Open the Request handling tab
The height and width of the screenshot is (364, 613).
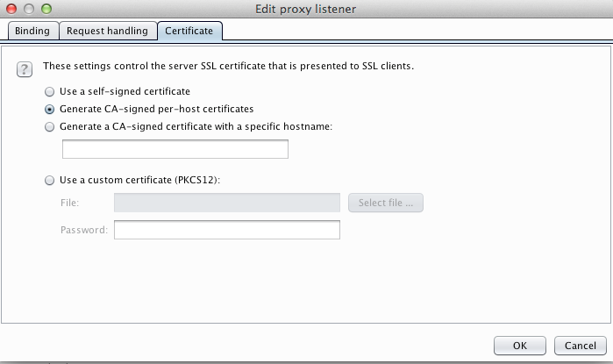(107, 31)
